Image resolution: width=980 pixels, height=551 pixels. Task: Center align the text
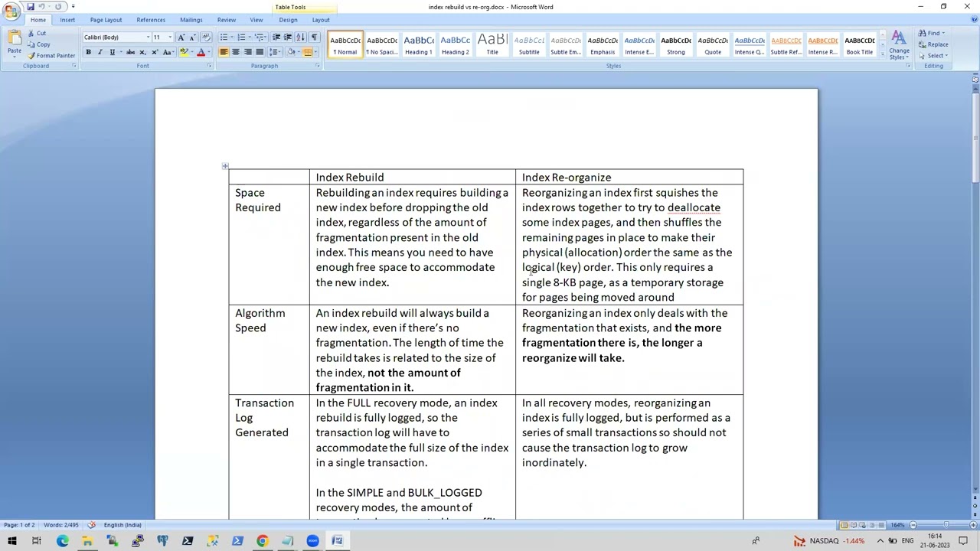[x=235, y=52]
